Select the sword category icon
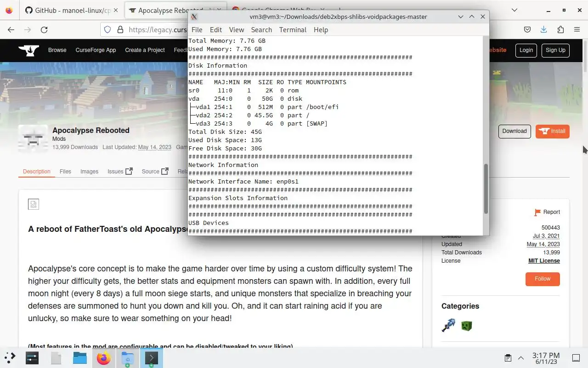 click(448, 326)
